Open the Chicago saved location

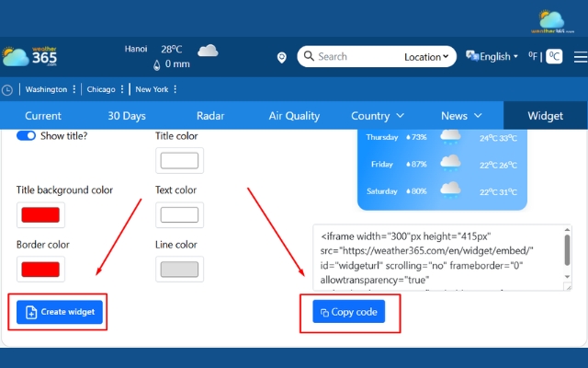point(101,89)
